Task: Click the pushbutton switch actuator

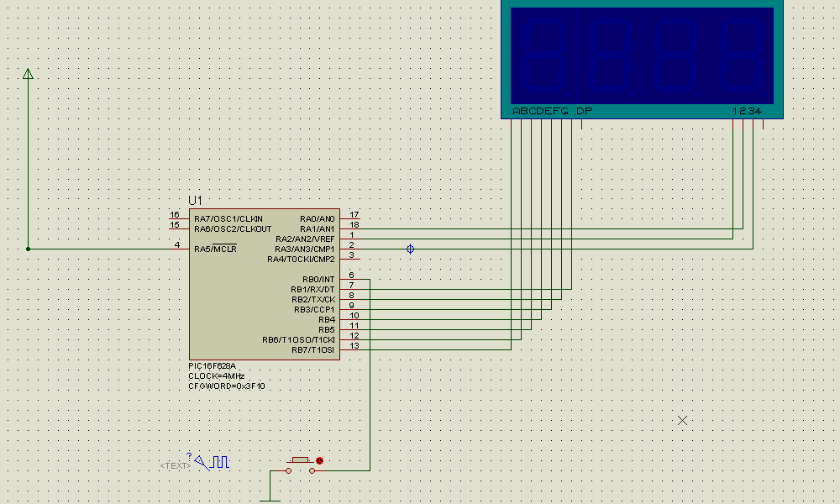Action: click(300, 460)
